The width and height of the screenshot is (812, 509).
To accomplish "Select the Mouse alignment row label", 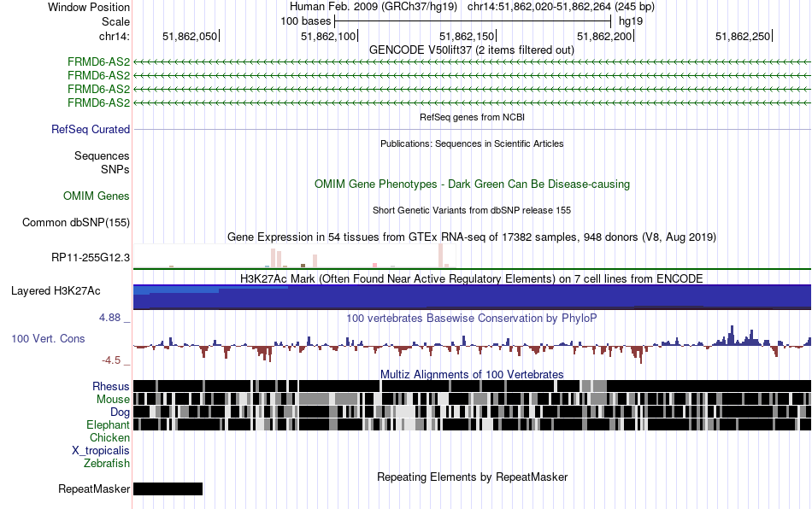I will (x=113, y=400).
